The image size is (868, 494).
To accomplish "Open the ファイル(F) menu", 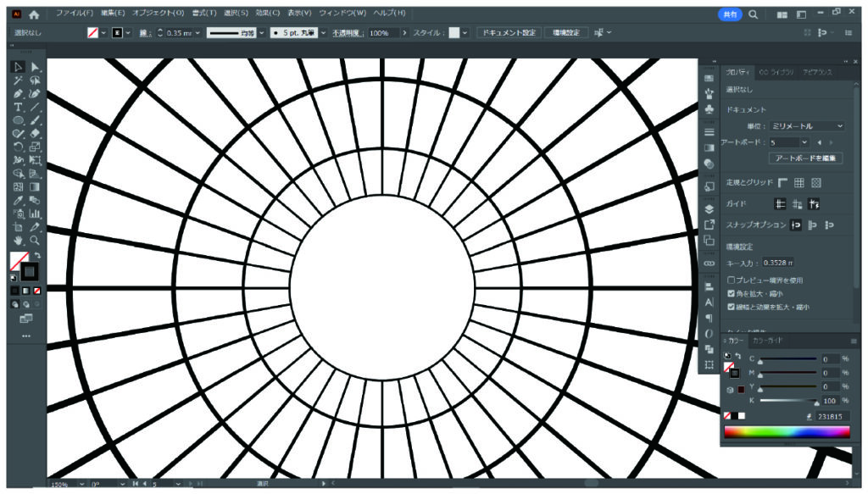I will pyautogui.click(x=75, y=13).
